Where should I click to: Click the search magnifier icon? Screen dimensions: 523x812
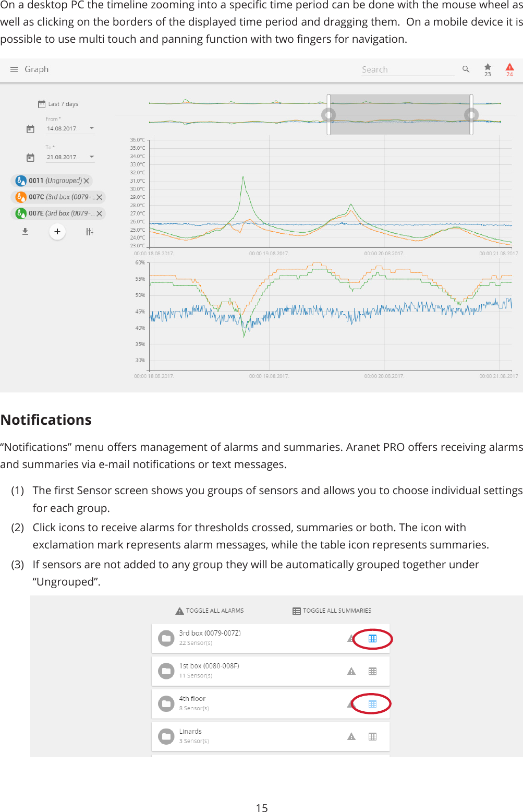[x=466, y=69]
